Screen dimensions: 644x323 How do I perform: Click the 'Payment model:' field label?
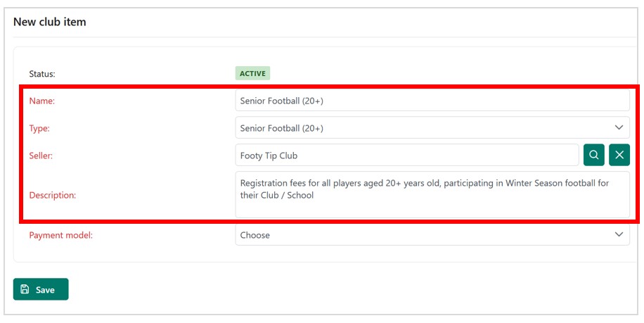click(60, 235)
